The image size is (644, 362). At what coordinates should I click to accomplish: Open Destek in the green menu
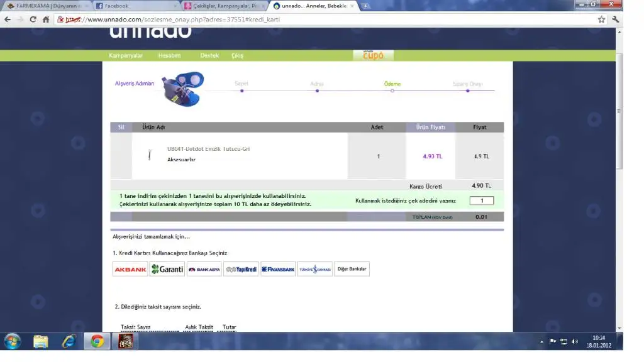[209, 55]
